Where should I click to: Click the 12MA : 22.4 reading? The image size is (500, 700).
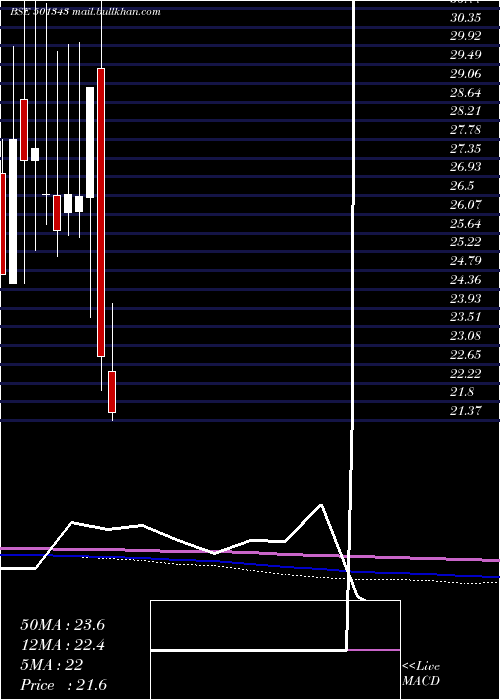click(62, 645)
